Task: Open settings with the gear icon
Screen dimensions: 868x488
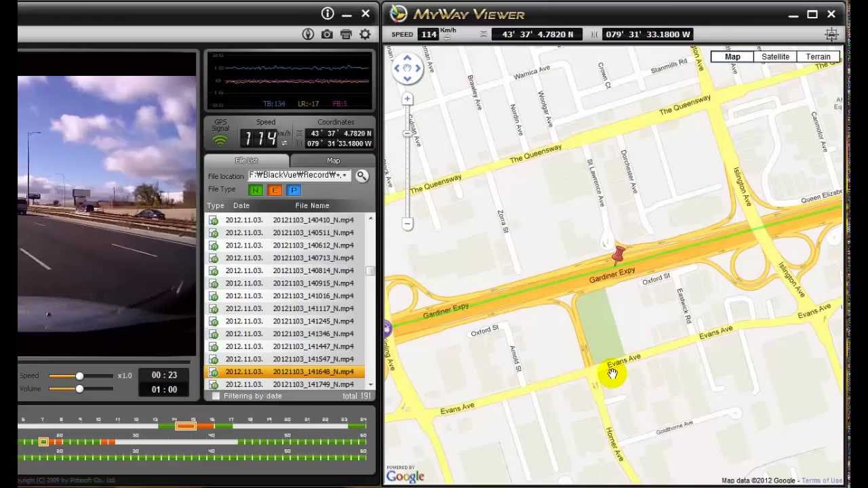Action: [366, 34]
